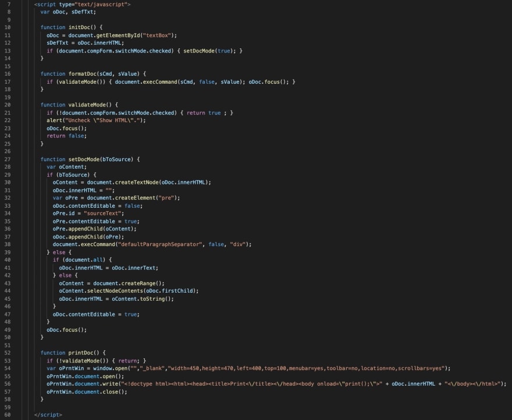Click 'oDoc.innerHTML = oDoc.innerText;' line
The width and height of the screenshot is (512, 420).
click(x=109, y=268)
